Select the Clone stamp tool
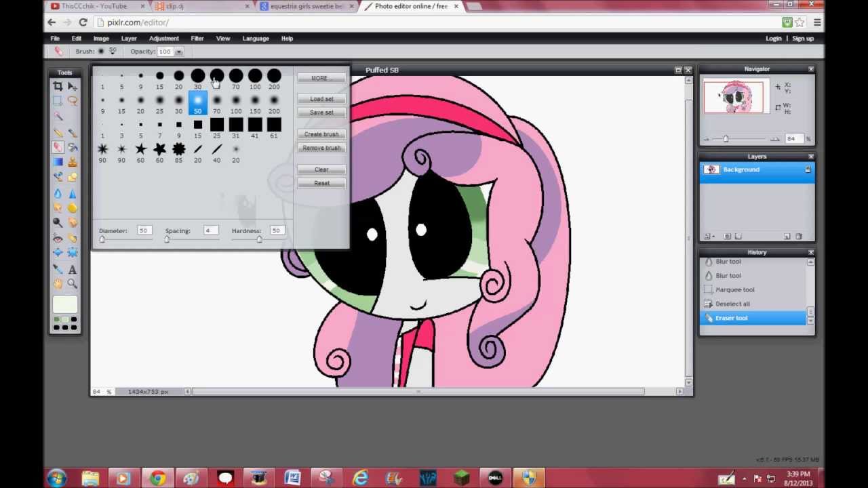868x488 pixels. click(72, 161)
